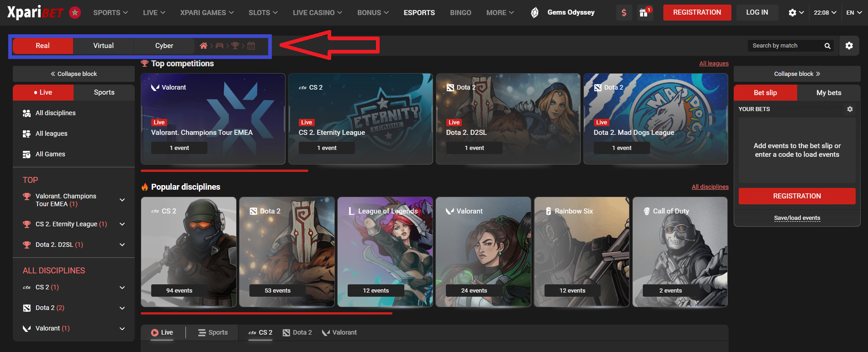Click the All Games sidebar icon
868x352 pixels.
pyautogui.click(x=26, y=155)
